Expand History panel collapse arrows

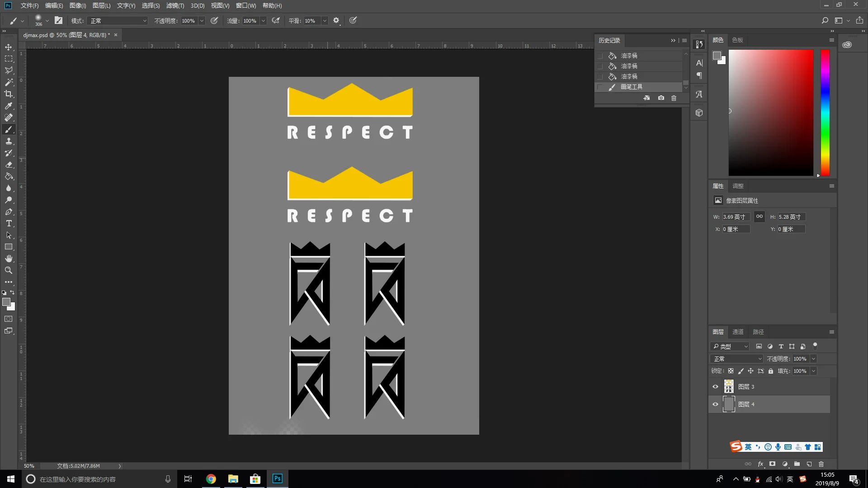click(x=673, y=40)
